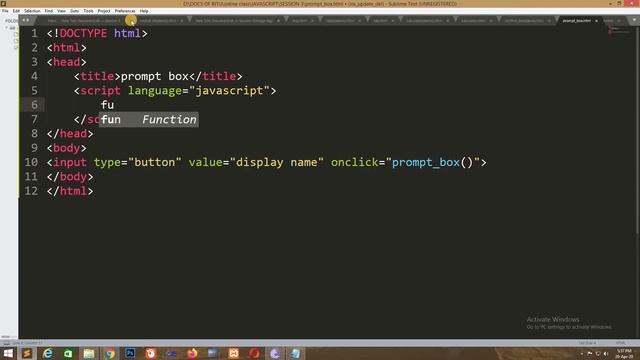This screenshot has height=360, width=640.
Task: Open the Windows Start button
Action: point(8,353)
